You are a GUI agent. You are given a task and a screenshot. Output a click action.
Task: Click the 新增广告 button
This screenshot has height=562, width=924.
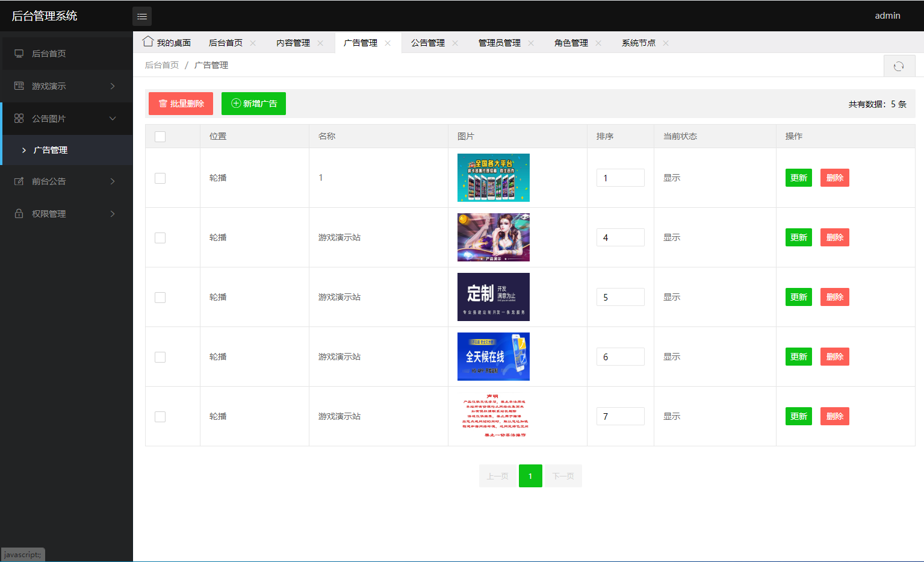point(253,103)
